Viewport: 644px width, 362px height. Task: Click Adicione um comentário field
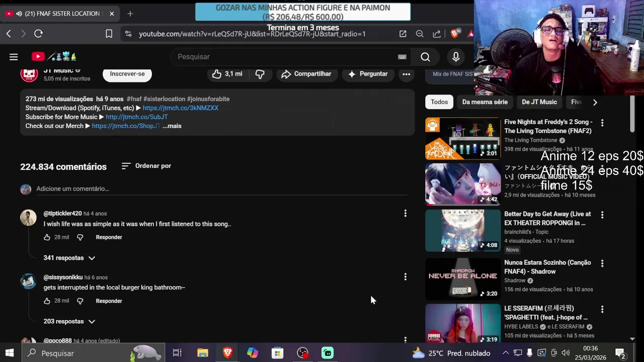[x=221, y=189]
